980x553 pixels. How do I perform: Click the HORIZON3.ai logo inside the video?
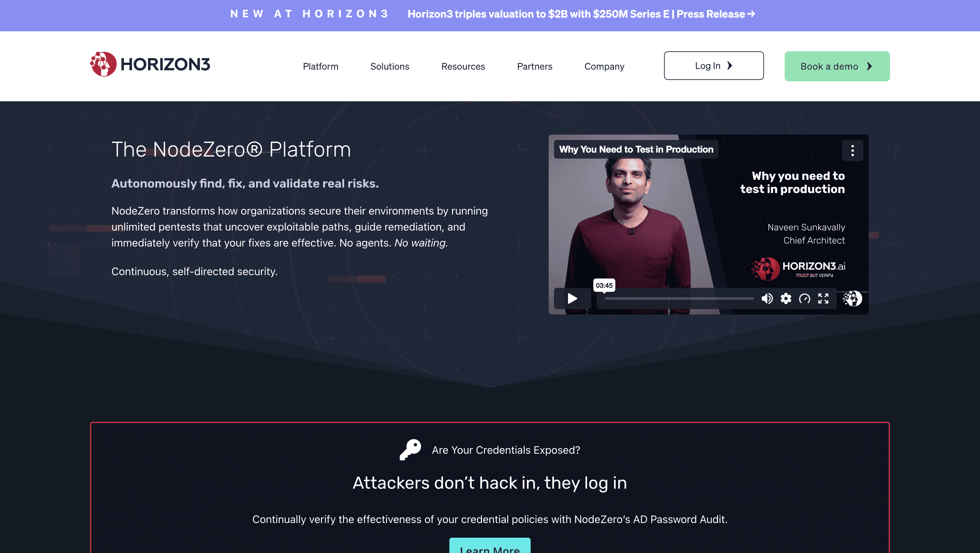click(798, 269)
